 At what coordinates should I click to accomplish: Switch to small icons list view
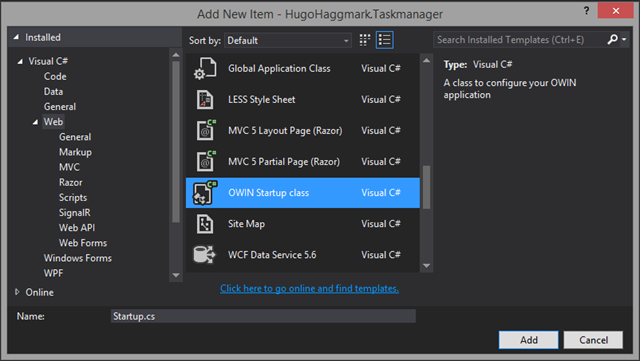tap(384, 40)
